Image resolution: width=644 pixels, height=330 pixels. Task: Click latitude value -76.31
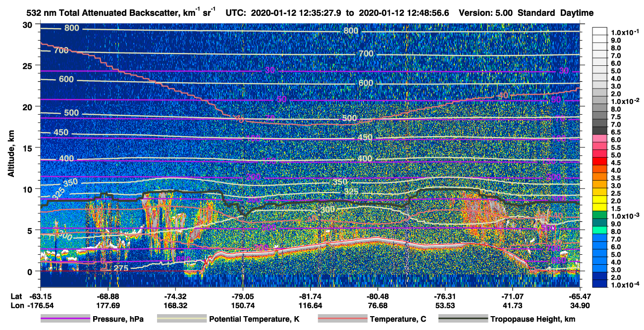445,296
